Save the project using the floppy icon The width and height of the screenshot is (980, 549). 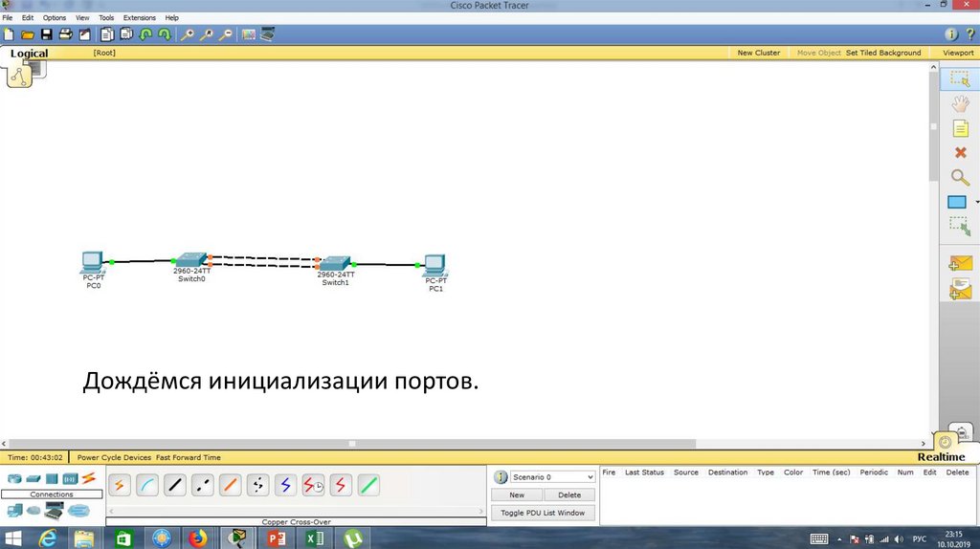47,34
